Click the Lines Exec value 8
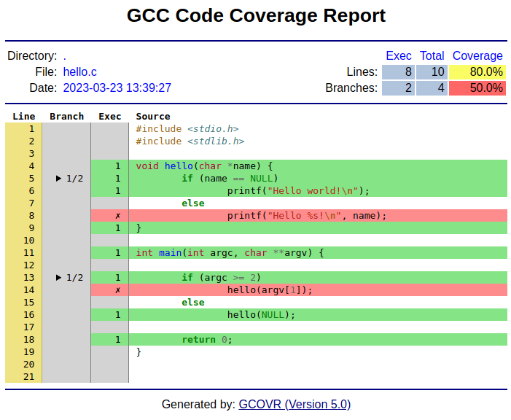This screenshot has height=420, width=511. pyautogui.click(x=398, y=71)
